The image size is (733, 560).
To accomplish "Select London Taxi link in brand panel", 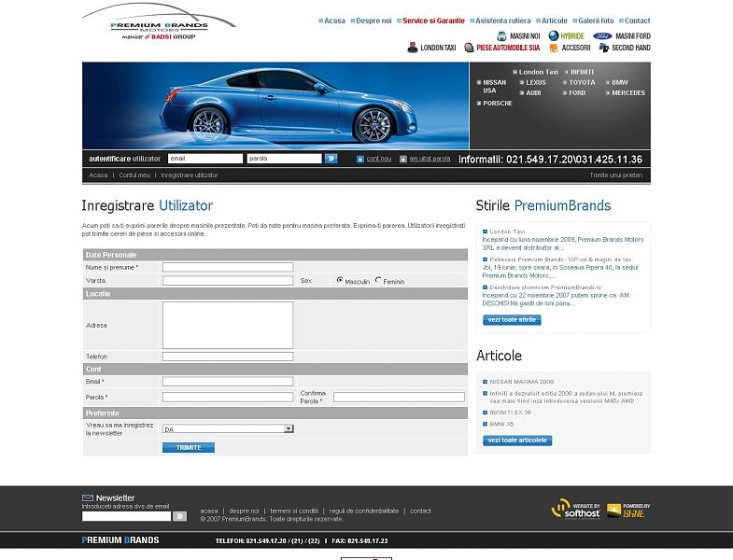I will click(x=538, y=72).
